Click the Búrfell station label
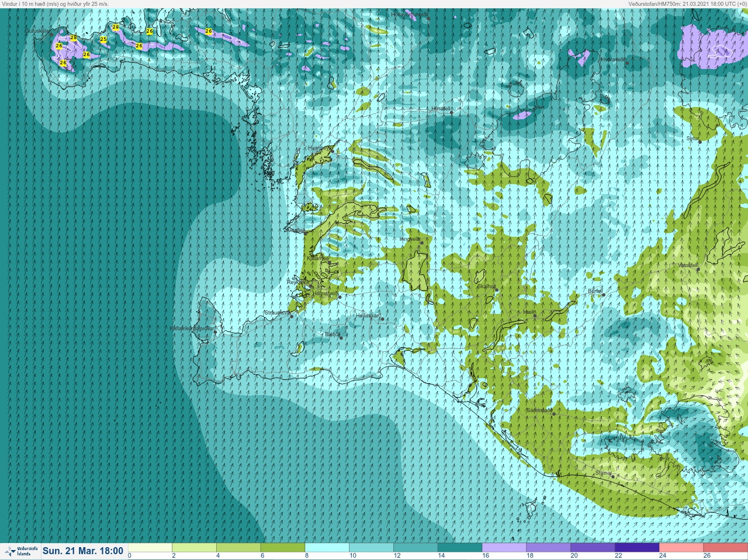This screenshot has height=560, width=748. click(595, 291)
